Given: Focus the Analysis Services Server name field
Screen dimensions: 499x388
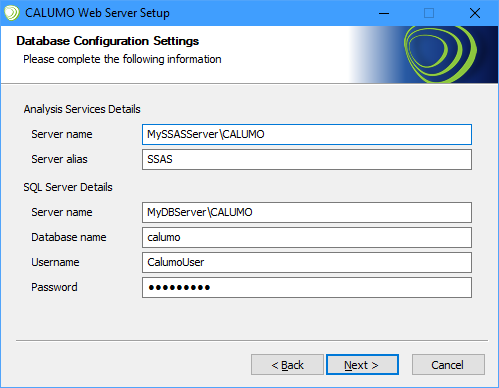Looking at the screenshot, I should tap(307, 134).
